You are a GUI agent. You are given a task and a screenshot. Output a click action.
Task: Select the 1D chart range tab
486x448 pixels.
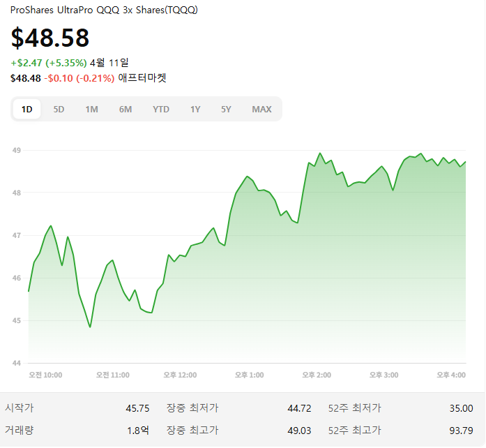[x=26, y=109]
